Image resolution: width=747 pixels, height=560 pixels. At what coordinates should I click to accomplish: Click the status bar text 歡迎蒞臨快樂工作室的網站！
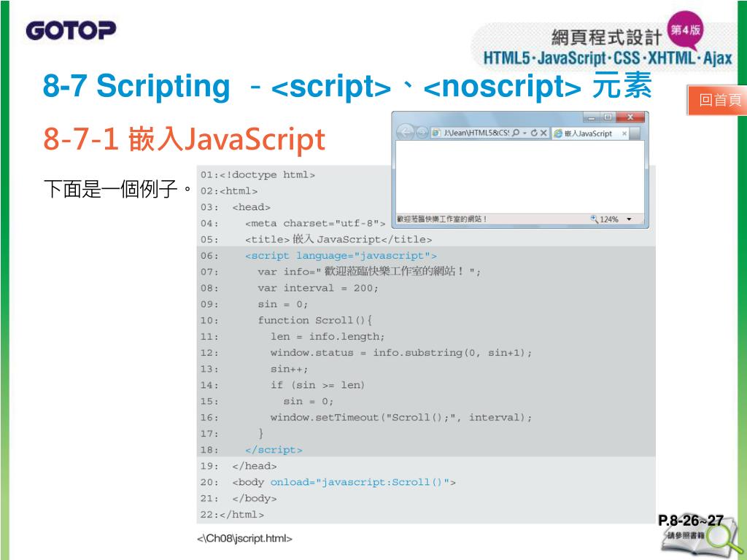click(441, 219)
